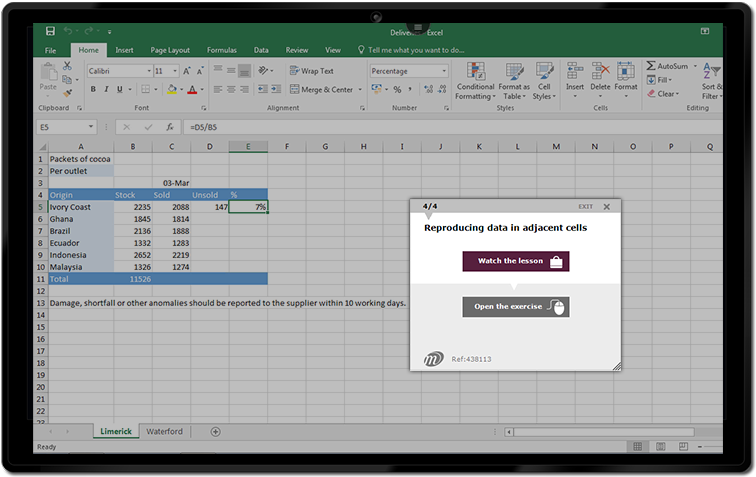Toggle Center alignment
The image size is (756, 477).
pos(231,89)
